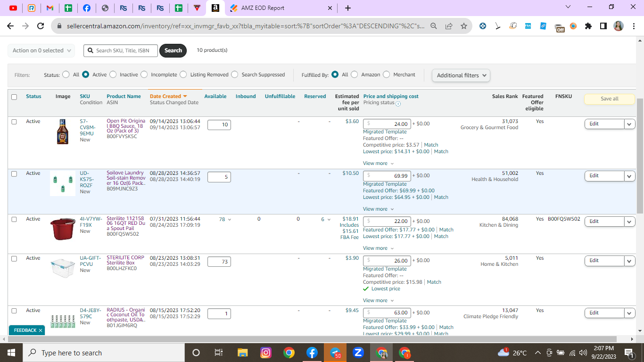Viewport: 644px width, 362px height.
Task: Select the Active status radio button
Action: pyautogui.click(x=86, y=74)
